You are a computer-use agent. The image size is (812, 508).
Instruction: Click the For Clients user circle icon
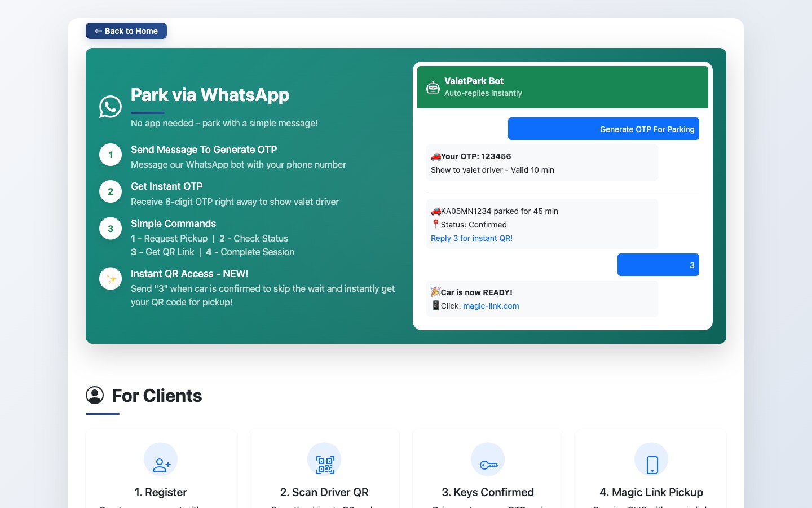(x=95, y=395)
